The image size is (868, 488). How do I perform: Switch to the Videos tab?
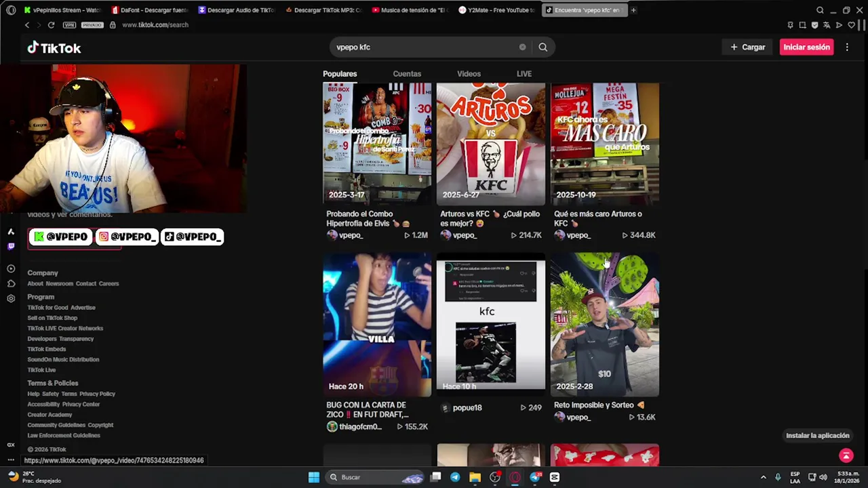(469, 74)
